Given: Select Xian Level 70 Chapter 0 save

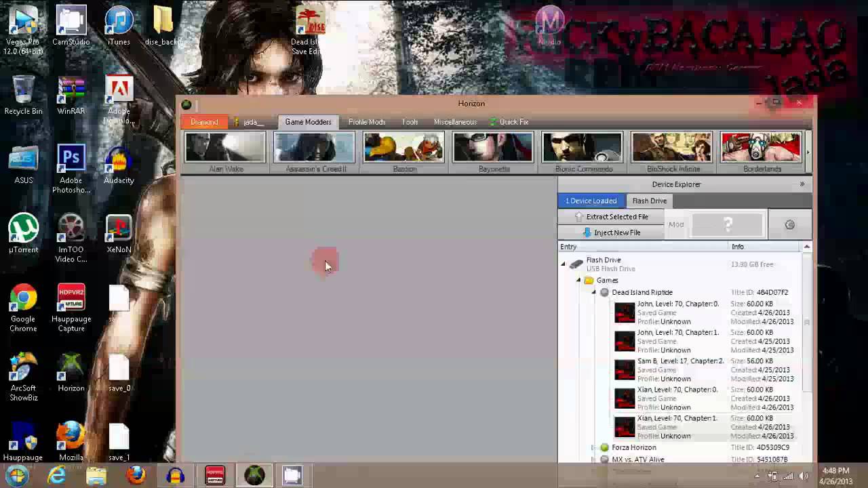Looking at the screenshot, I should click(707, 398).
